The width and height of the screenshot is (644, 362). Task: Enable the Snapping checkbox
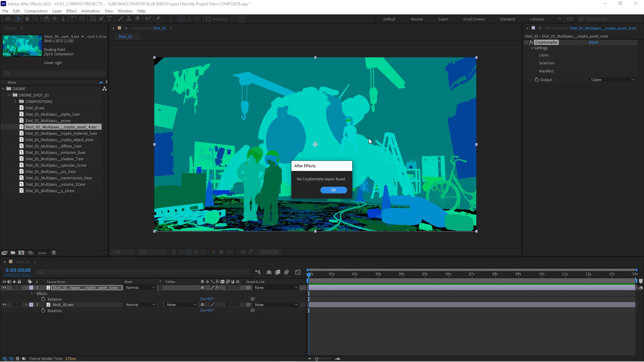(x=208, y=19)
